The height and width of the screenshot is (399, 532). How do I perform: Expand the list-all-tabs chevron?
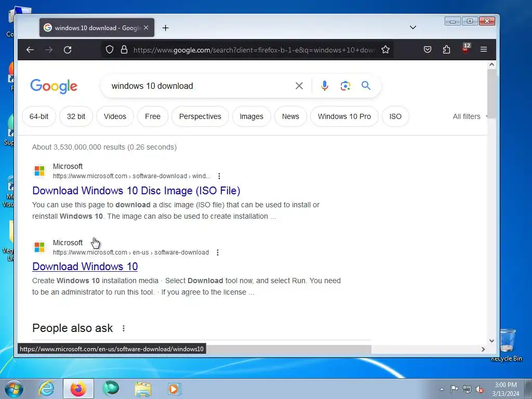[413, 28]
